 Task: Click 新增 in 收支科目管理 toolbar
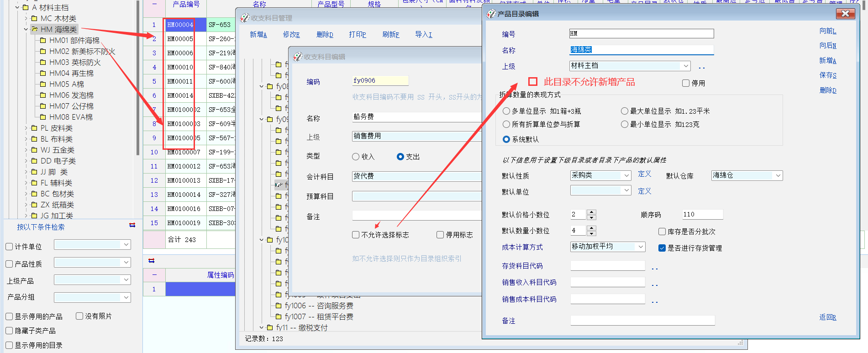click(258, 35)
